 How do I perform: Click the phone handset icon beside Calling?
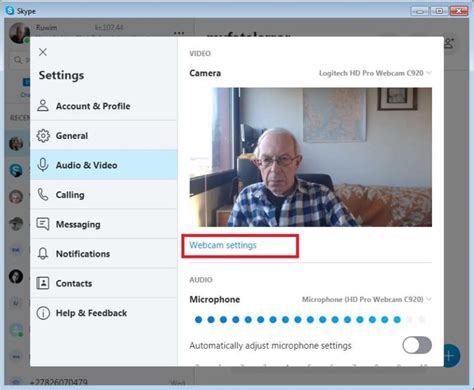point(43,195)
